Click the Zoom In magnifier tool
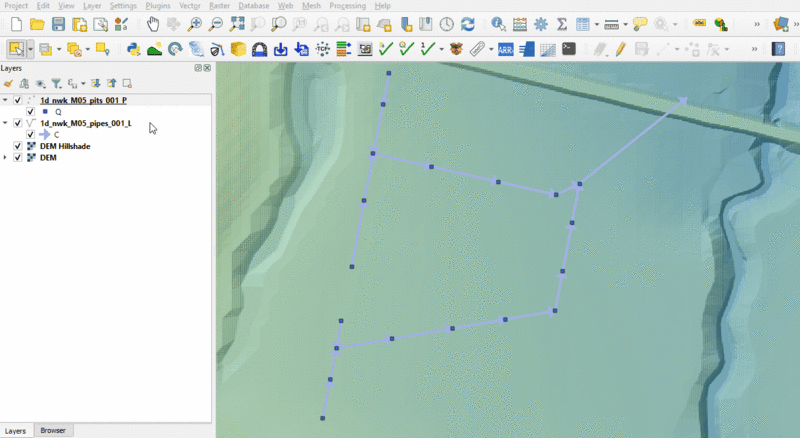This screenshot has width=800, height=438. click(x=194, y=24)
